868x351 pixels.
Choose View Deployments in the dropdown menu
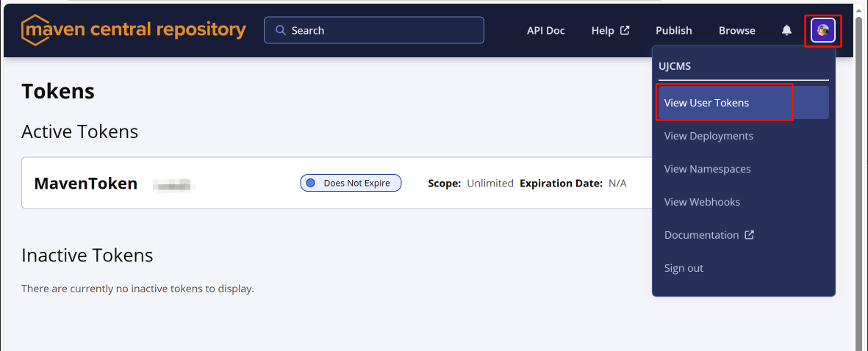709,136
